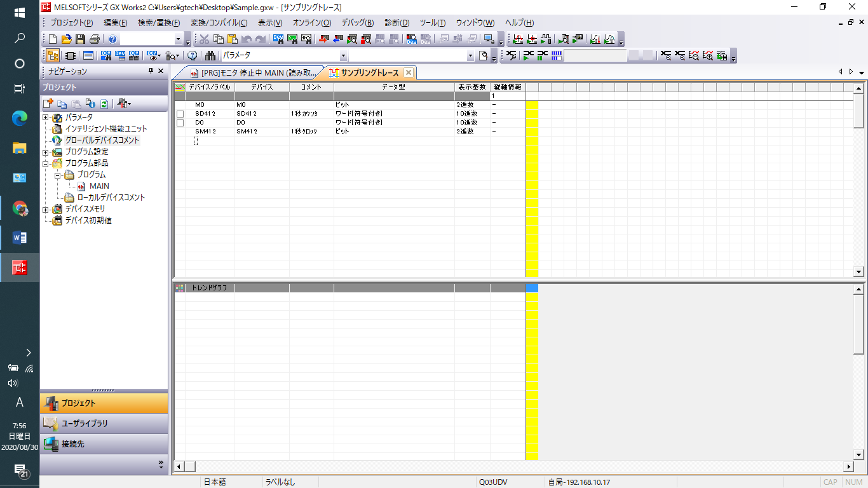Select ローカルデバイスコメント in project tree
Screen dimensions: 868x488
point(111,198)
